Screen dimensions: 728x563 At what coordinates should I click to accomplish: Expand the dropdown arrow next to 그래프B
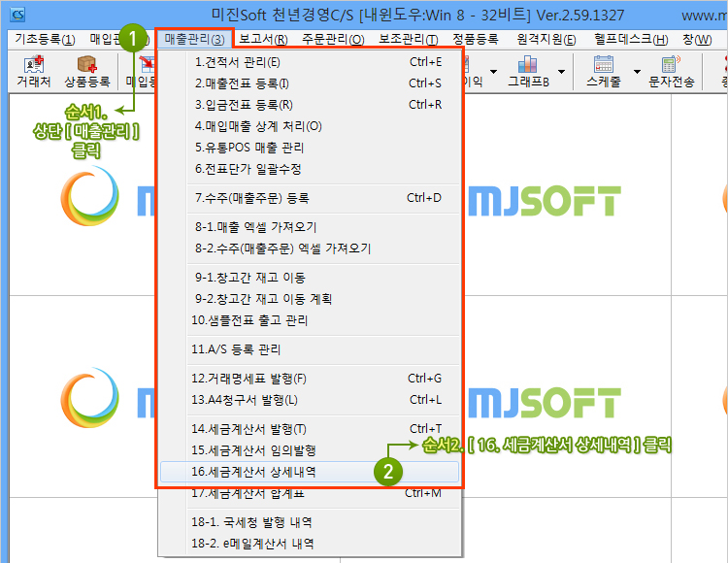561,72
